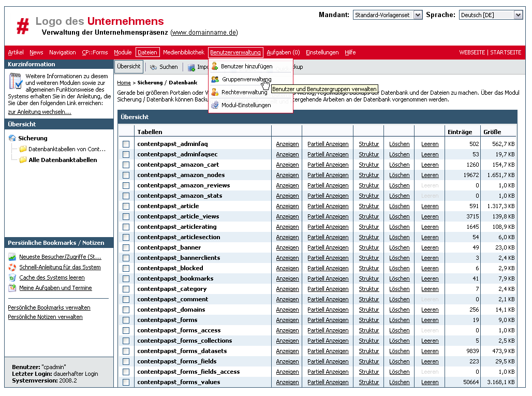
Task: Open Cache des Systems leeren bookmark
Action: tap(52, 277)
